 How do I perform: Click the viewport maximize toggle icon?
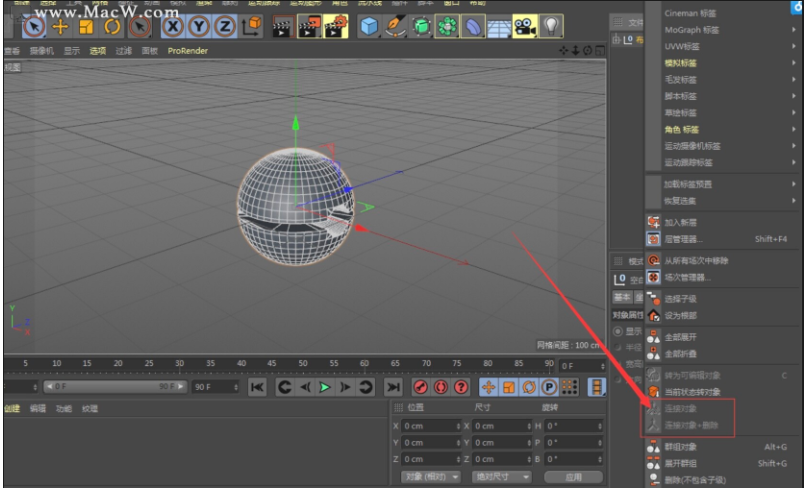tap(600, 50)
